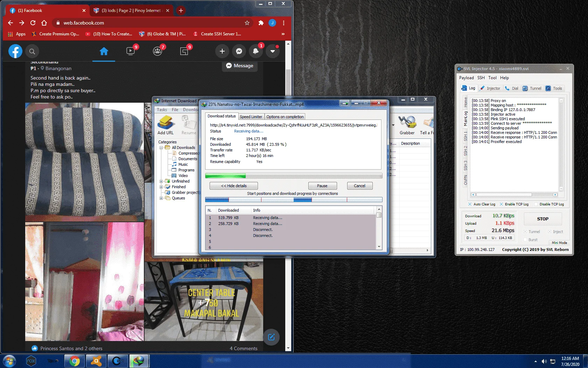The image size is (588, 368).
Task: Click STOP in SVL Injector
Action: pyautogui.click(x=543, y=219)
